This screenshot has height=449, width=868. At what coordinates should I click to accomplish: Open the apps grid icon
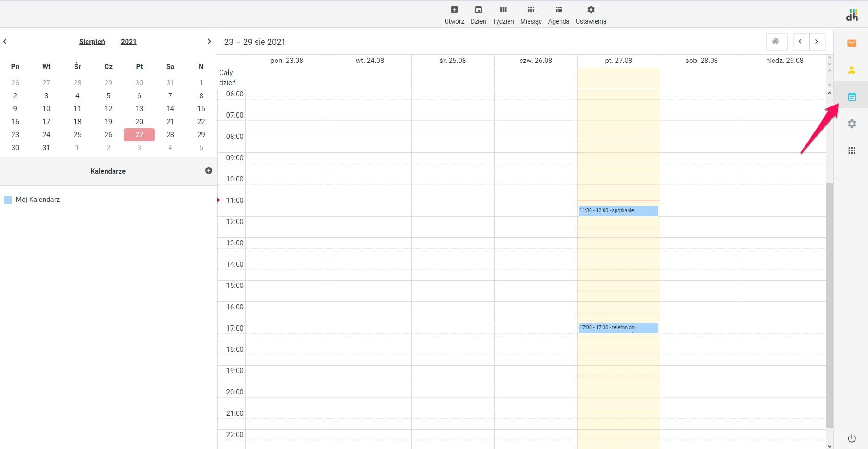pos(851,150)
